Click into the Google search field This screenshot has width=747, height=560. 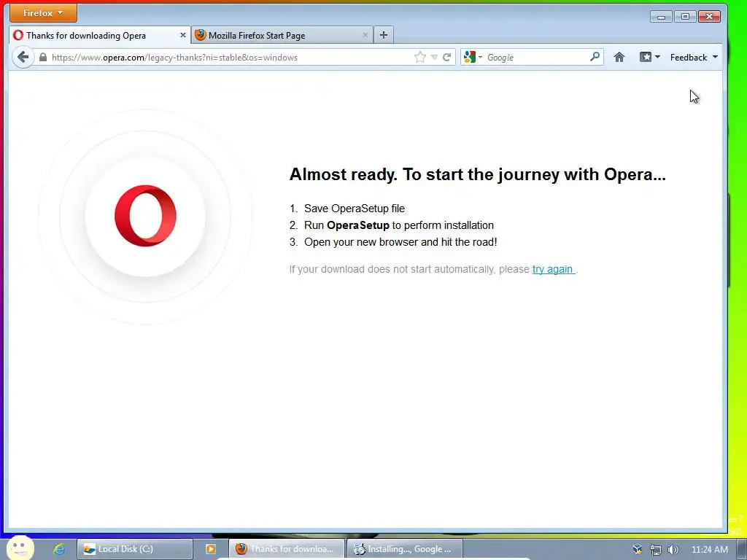(536, 57)
